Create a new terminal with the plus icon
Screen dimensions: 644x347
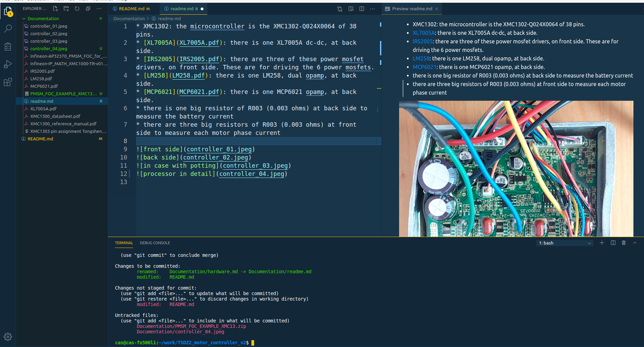(602, 243)
